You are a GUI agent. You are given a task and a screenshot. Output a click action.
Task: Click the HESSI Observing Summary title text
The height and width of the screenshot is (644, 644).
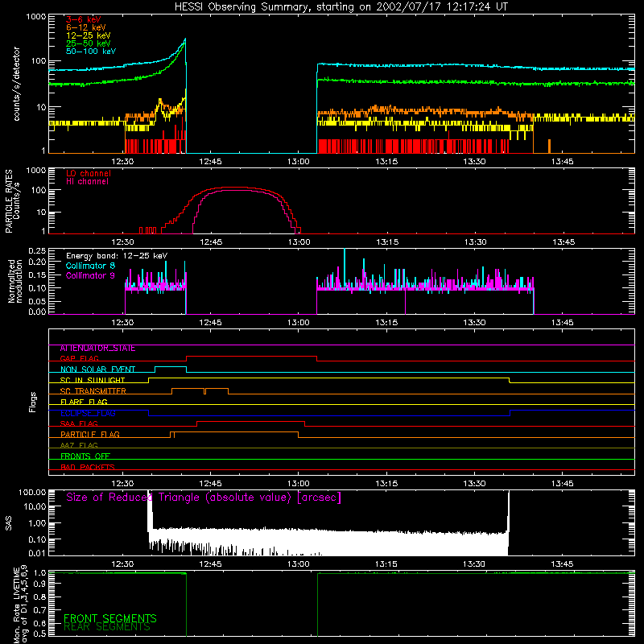pos(341,7)
